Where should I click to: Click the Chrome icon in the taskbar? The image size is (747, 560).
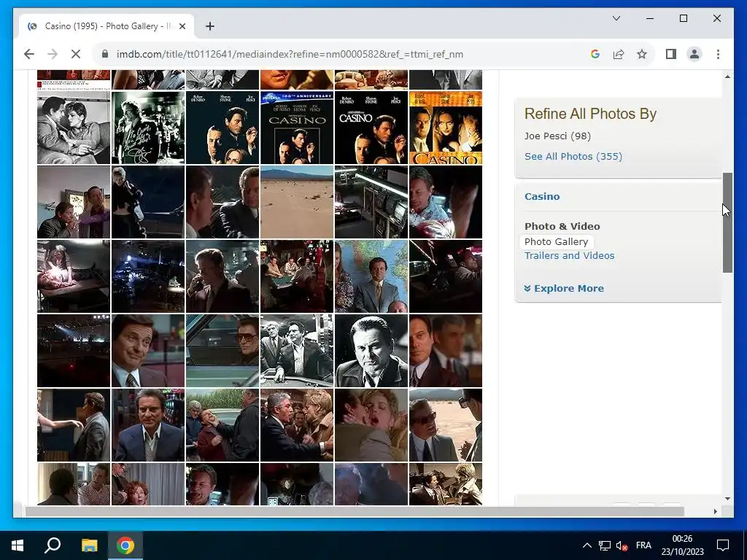click(125, 545)
